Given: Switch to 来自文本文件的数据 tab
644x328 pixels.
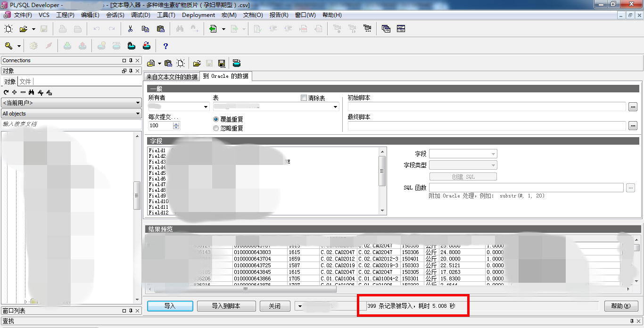Looking at the screenshot, I should pyautogui.click(x=172, y=77).
